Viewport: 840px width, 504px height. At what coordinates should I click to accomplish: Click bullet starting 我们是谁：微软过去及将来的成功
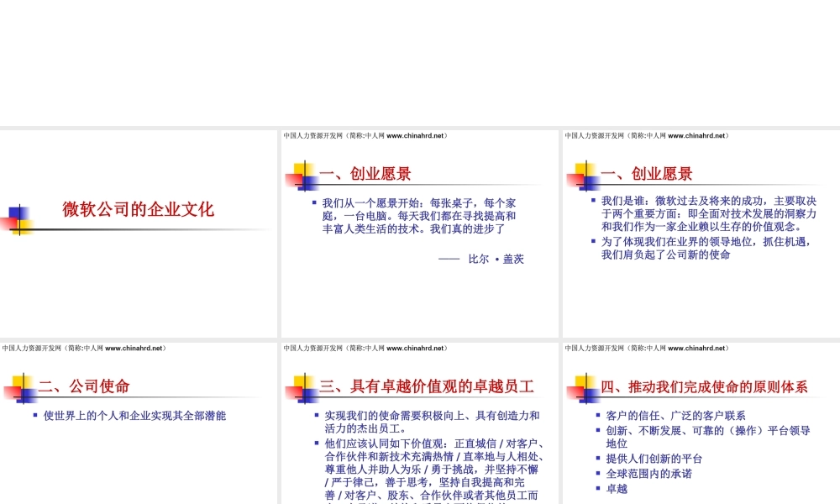click(709, 213)
